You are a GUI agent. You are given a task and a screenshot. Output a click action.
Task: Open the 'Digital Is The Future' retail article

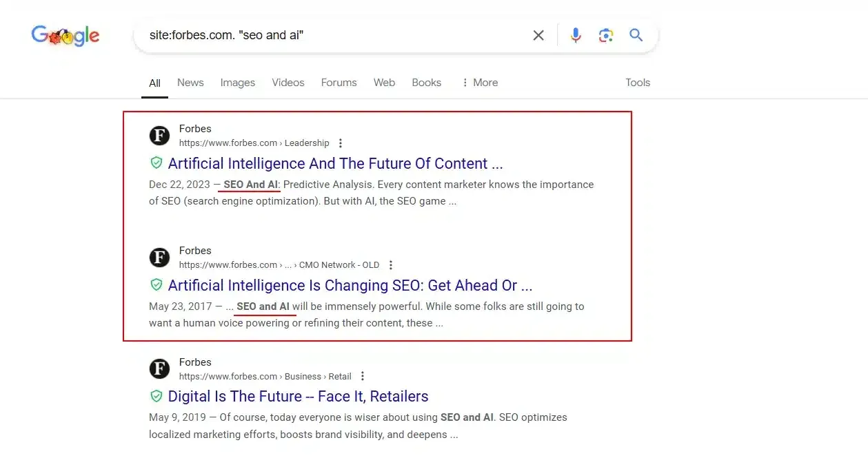point(298,396)
